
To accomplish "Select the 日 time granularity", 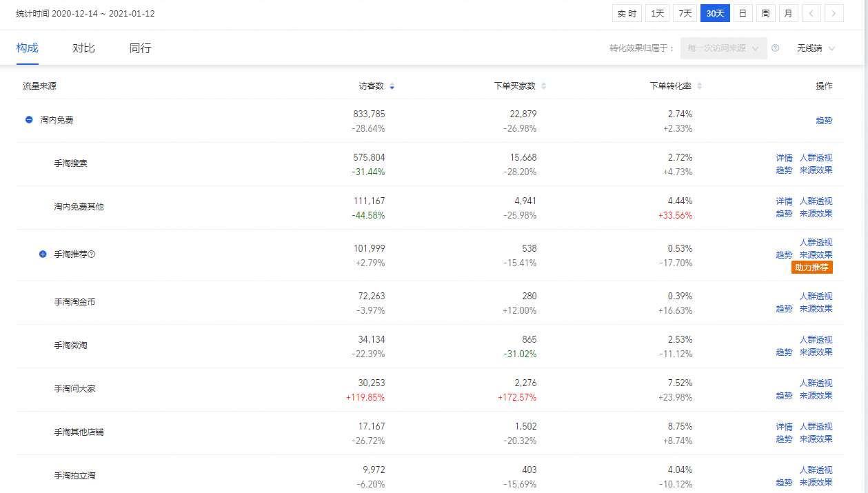I will 743,13.
